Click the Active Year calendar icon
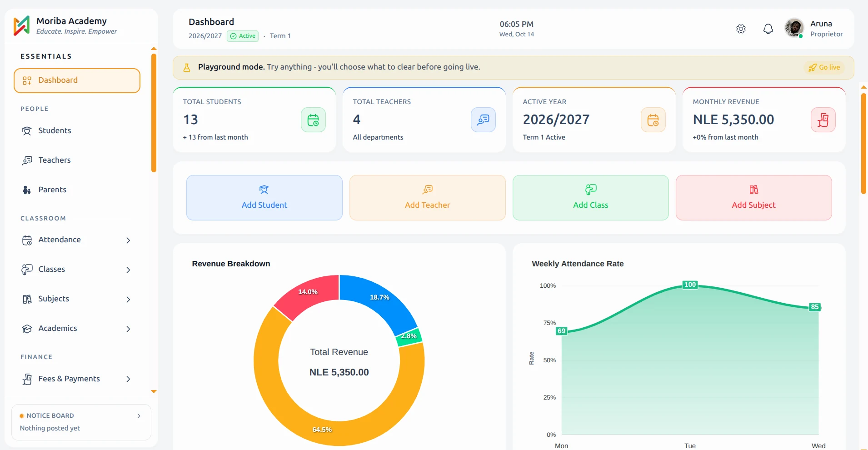 click(x=653, y=120)
